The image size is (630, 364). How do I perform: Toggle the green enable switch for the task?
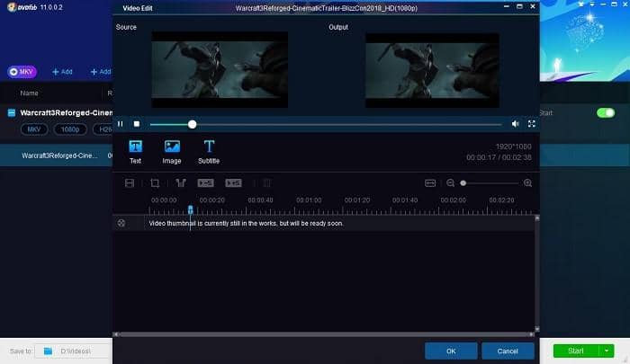(606, 112)
